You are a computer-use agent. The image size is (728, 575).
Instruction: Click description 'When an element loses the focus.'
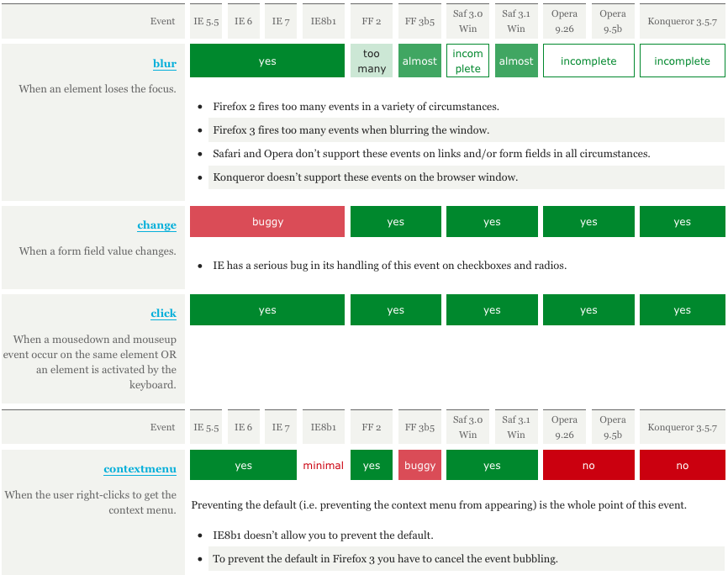pos(98,89)
